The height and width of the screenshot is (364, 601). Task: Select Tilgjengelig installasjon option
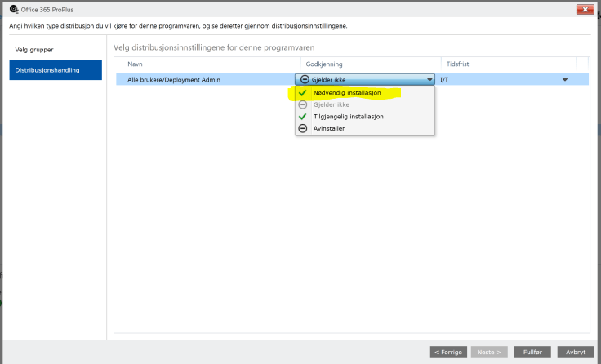[365, 117]
